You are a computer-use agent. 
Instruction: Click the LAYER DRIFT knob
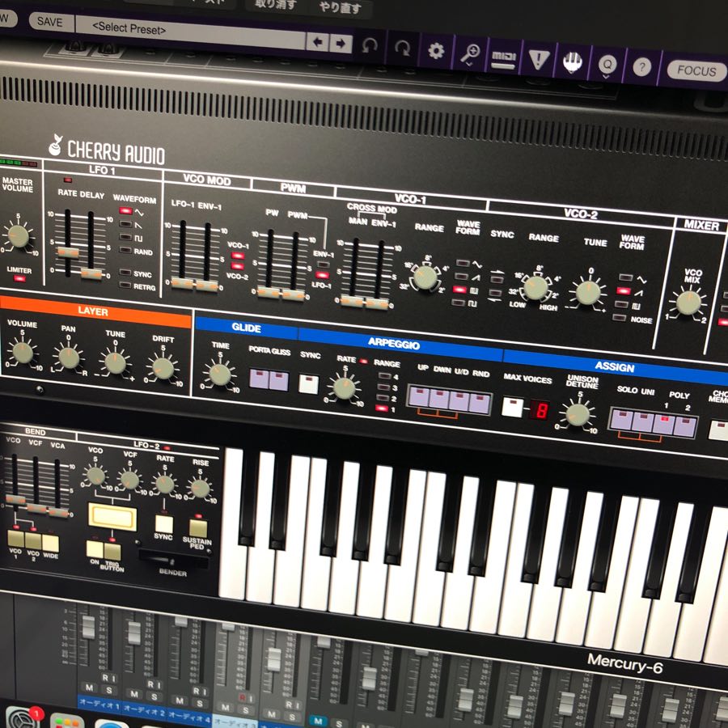pos(163,368)
